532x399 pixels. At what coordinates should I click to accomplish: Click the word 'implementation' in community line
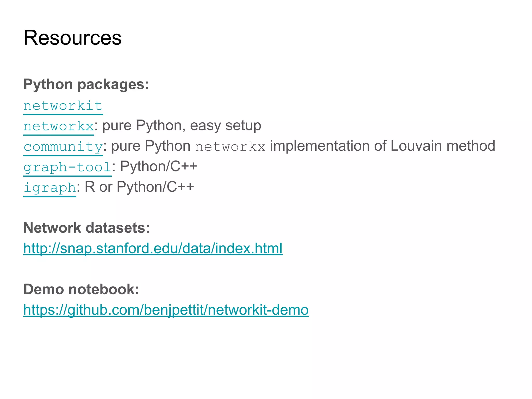tap(320, 146)
